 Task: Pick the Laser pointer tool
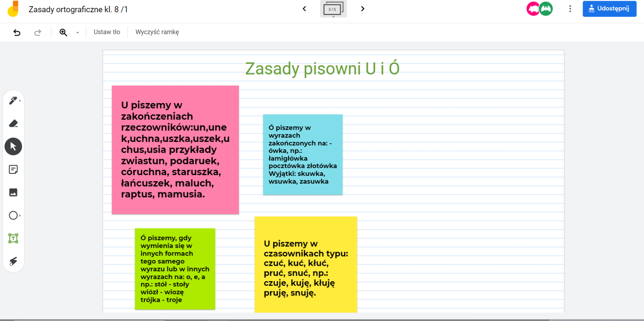[13, 261]
